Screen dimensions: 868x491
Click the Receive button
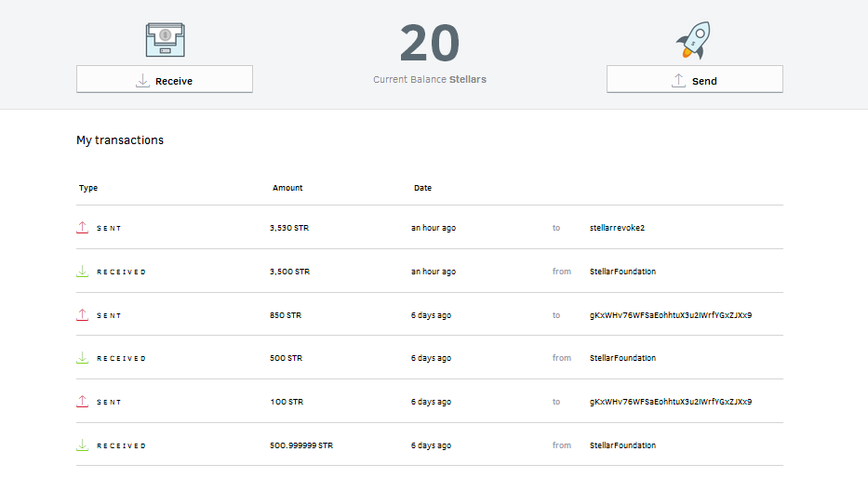pyautogui.click(x=165, y=80)
